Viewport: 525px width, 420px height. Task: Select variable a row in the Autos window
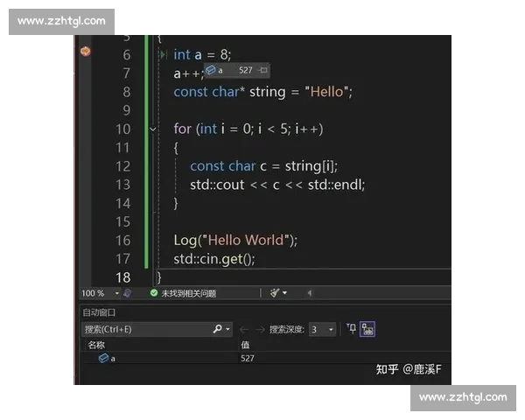point(266,359)
